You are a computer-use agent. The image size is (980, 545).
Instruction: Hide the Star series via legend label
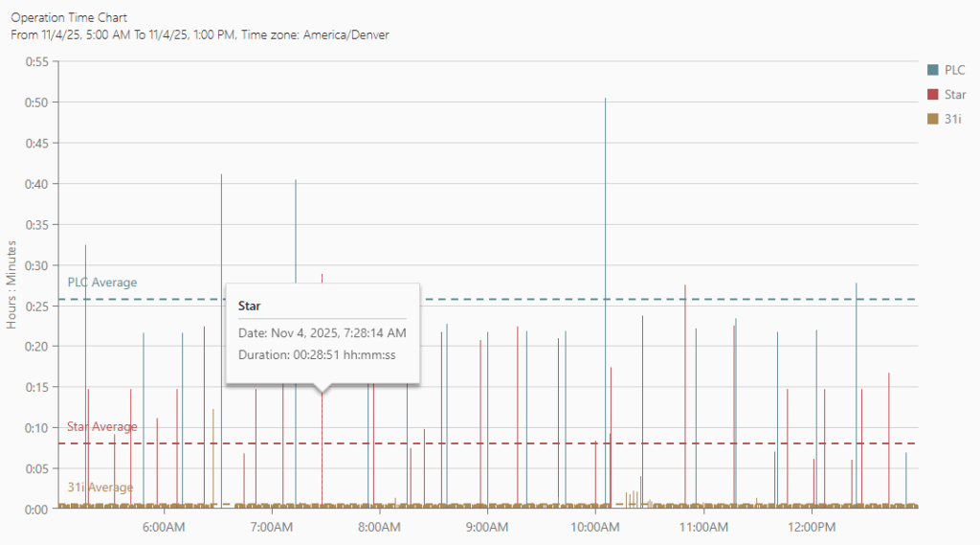[x=954, y=94]
